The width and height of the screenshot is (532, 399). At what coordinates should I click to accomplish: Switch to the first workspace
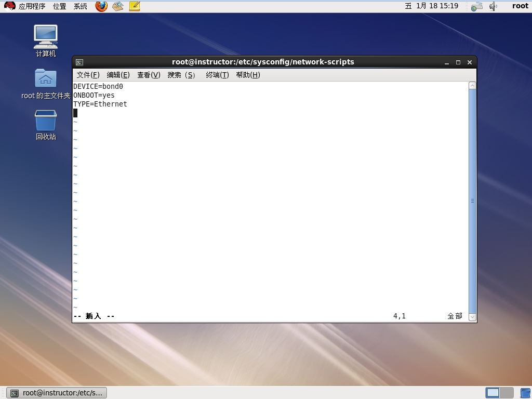(x=493, y=393)
